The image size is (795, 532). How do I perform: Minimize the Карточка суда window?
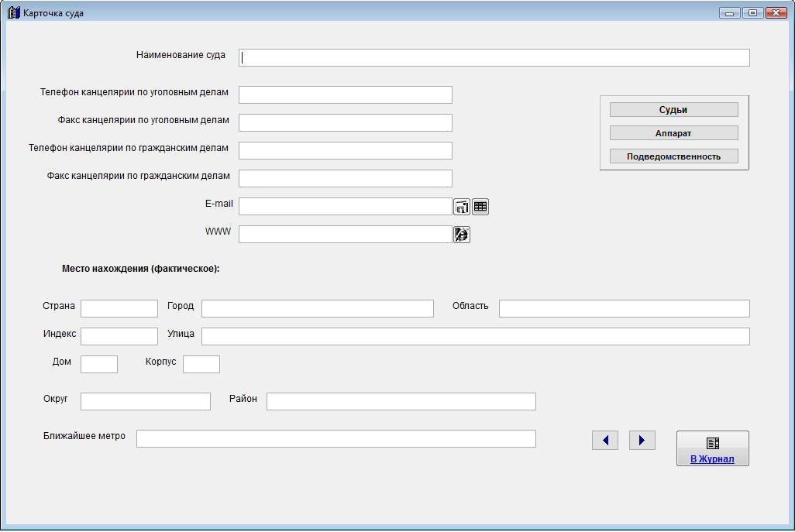point(730,12)
